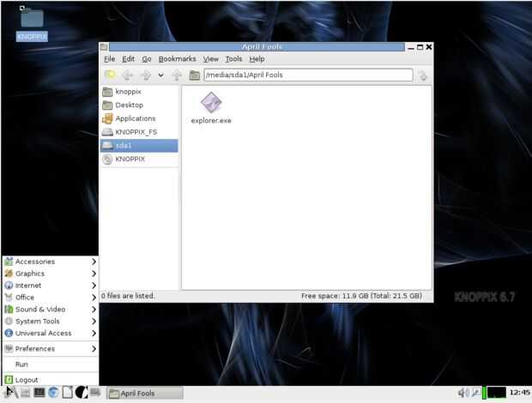This screenshot has height=403, width=532.
Task: Open the navigation history dropdown arrow
Action: 160,75
